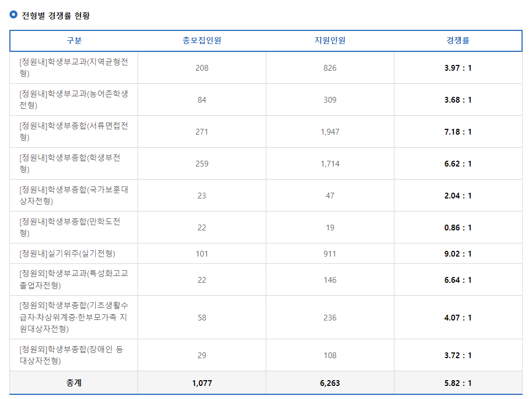The width and height of the screenshot is (532, 399).
Task: Click the 지원인원 column header
Action: 330,40
